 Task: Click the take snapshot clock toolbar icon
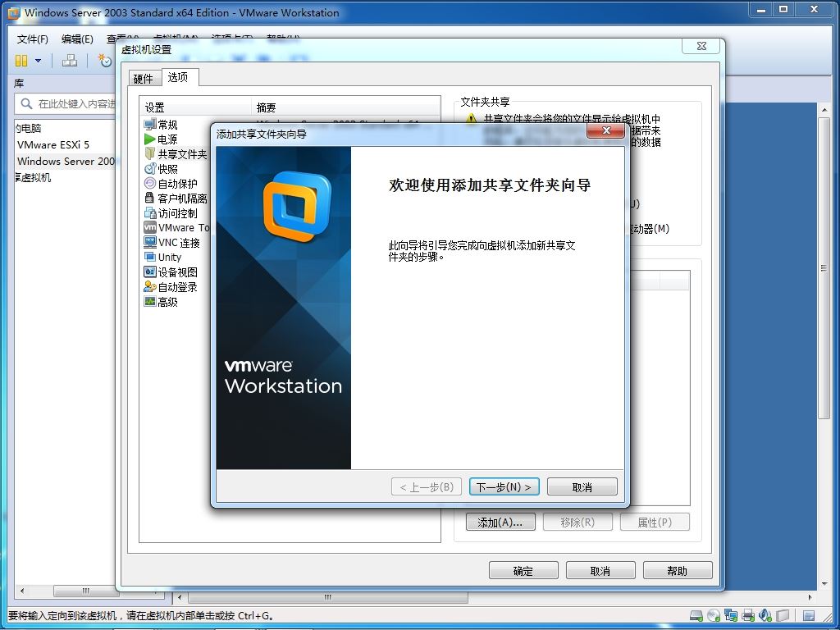104,61
